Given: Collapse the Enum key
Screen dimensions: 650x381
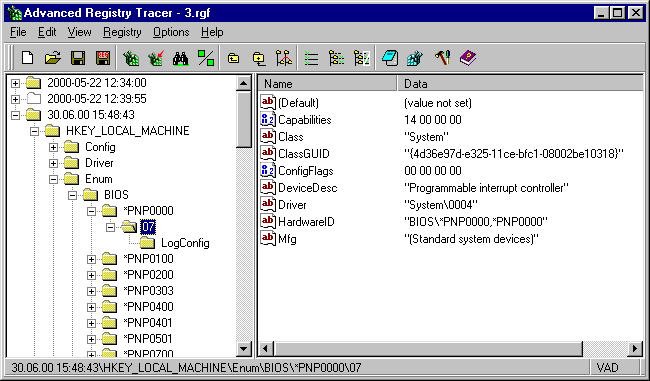Looking at the screenshot, I should coord(53,180).
